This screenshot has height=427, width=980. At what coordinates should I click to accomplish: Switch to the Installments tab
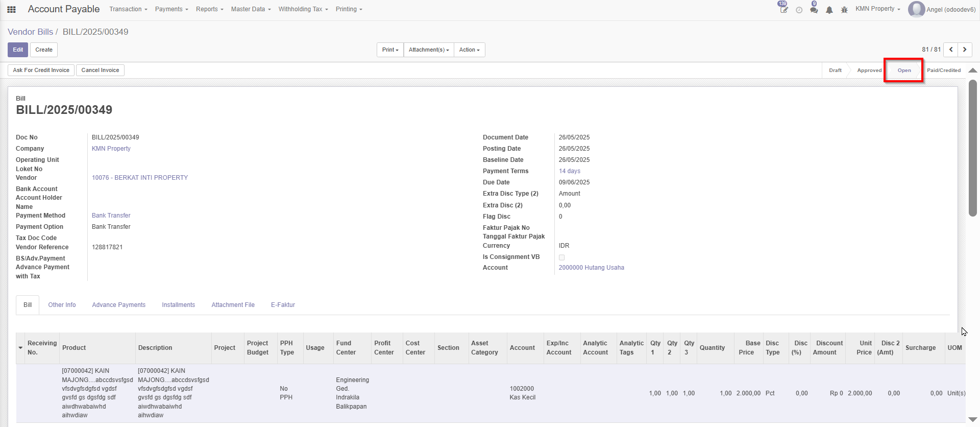click(x=178, y=305)
